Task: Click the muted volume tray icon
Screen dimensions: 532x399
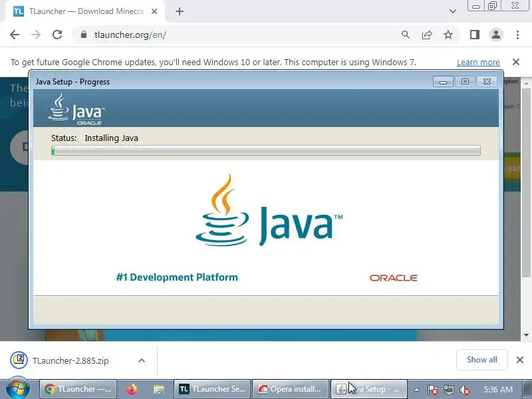Action: coord(464,390)
